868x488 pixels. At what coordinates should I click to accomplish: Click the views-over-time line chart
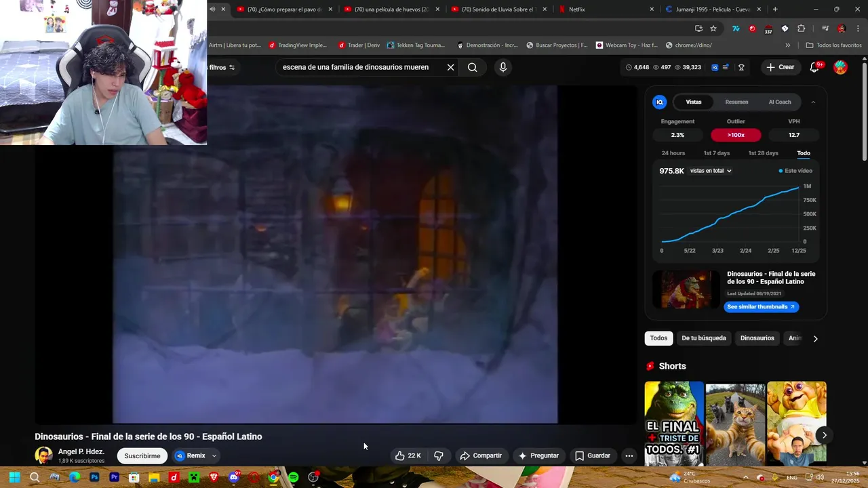point(731,213)
